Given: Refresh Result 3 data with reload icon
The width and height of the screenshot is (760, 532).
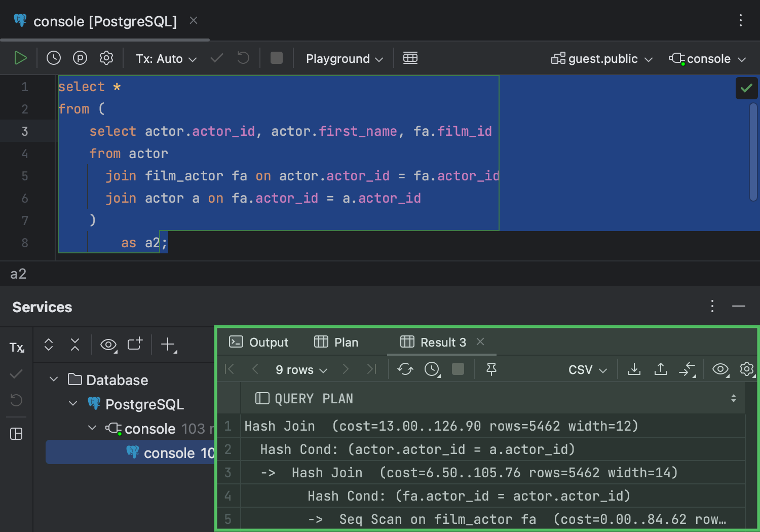Looking at the screenshot, I should [x=405, y=369].
